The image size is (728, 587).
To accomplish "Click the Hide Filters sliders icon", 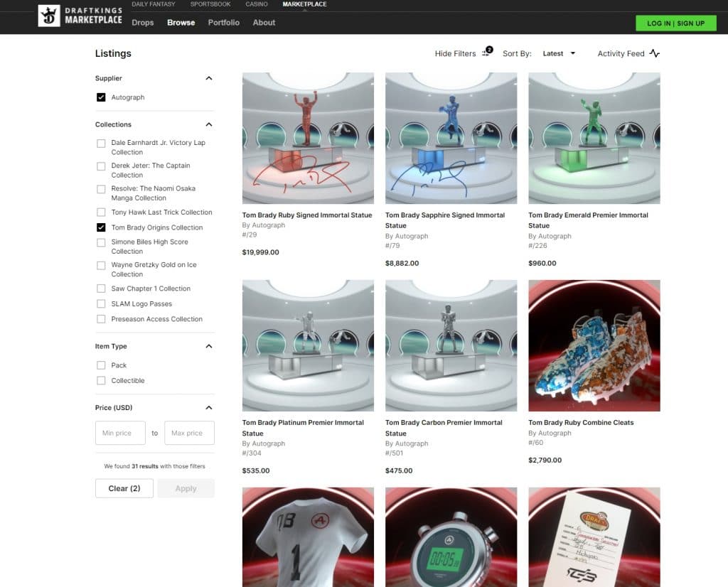I will tap(486, 52).
